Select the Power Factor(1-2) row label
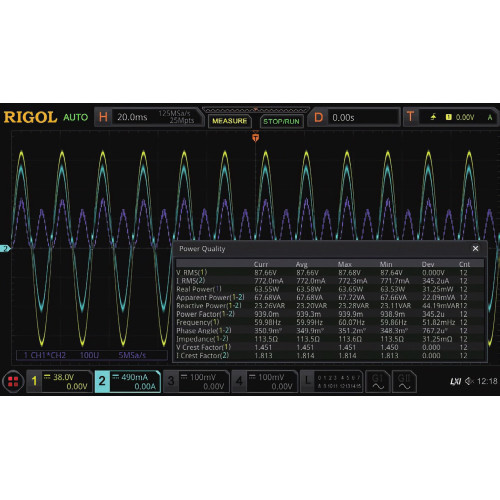Screen dimensions: 500x500 (206, 314)
